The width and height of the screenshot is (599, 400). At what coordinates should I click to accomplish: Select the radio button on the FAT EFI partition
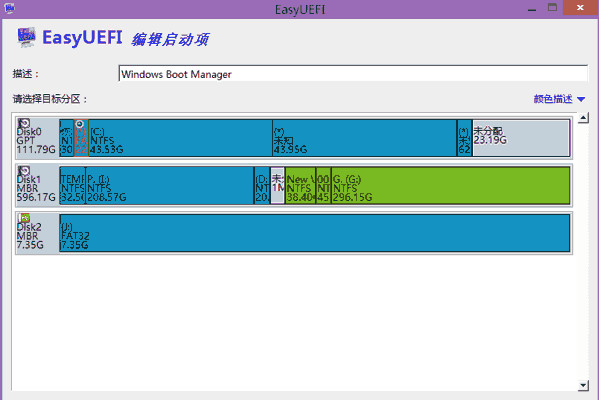tap(79, 124)
